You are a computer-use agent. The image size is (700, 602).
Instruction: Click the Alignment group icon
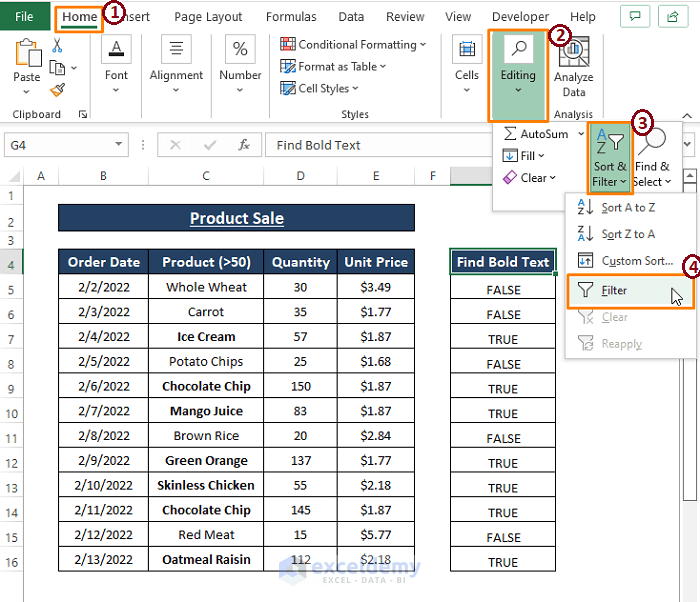(176, 49)
